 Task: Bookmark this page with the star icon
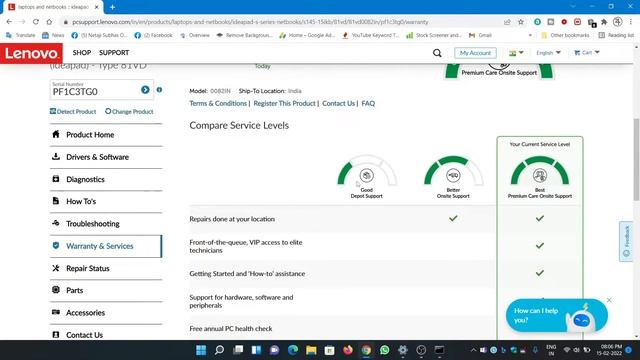tap(521, 22)
